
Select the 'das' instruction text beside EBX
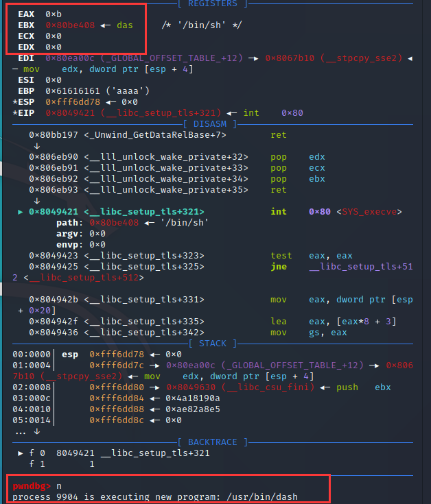point(125,25)
